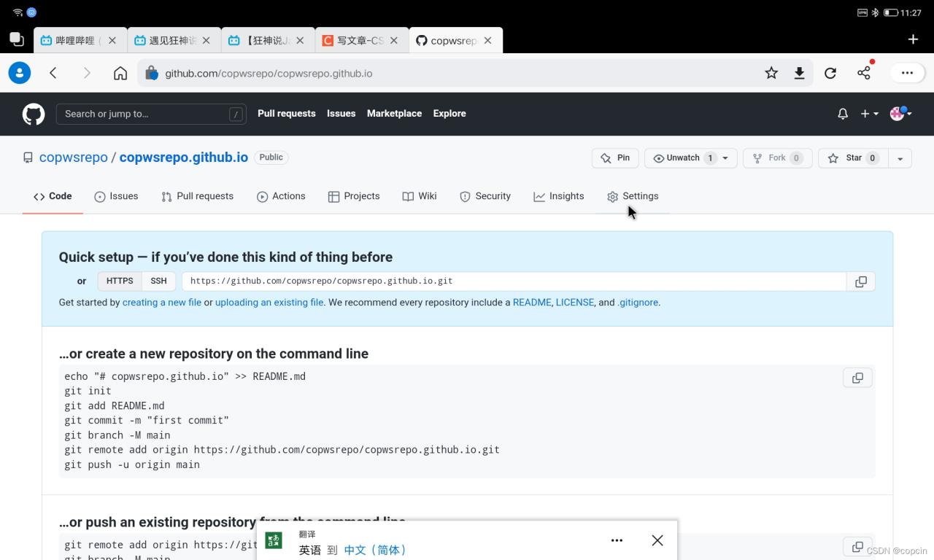Open the Code tab

click(53, 196)
